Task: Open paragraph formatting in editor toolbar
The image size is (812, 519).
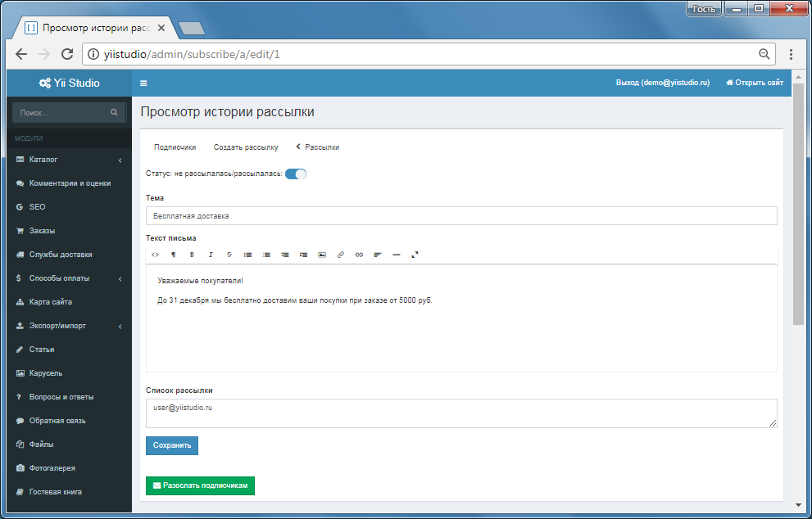Action: (x=174, y=255)
